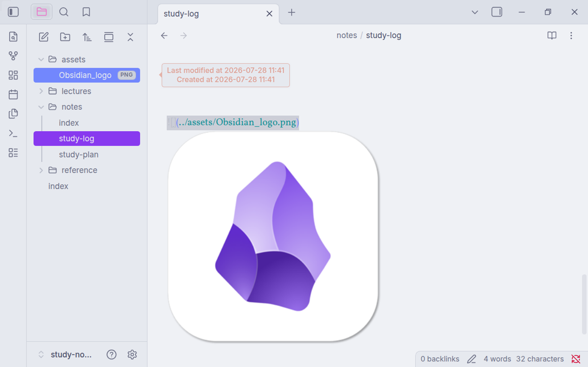Expand the reference folder chevron
This screenshot has width=588, height=367.
click(41, 170)
